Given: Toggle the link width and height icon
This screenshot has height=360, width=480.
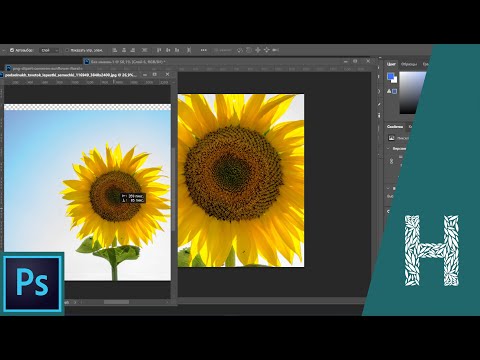Looking at the screenshot, I should [x=392, y=161].
